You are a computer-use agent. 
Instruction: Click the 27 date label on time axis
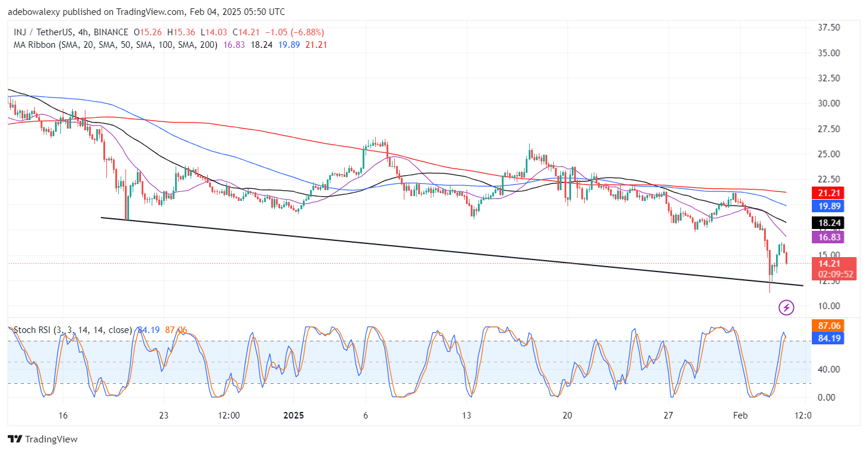pyautogui.click(x=668, y=416)
